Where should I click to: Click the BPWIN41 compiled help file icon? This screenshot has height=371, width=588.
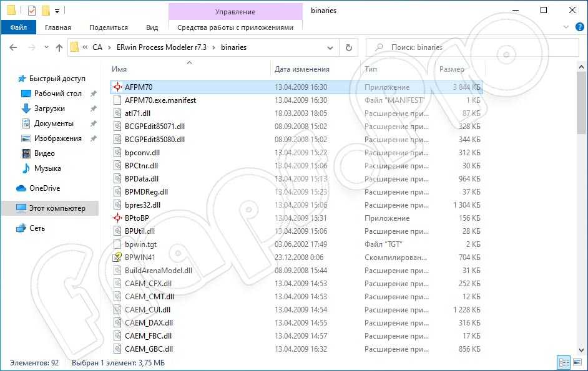click(117, 257)
